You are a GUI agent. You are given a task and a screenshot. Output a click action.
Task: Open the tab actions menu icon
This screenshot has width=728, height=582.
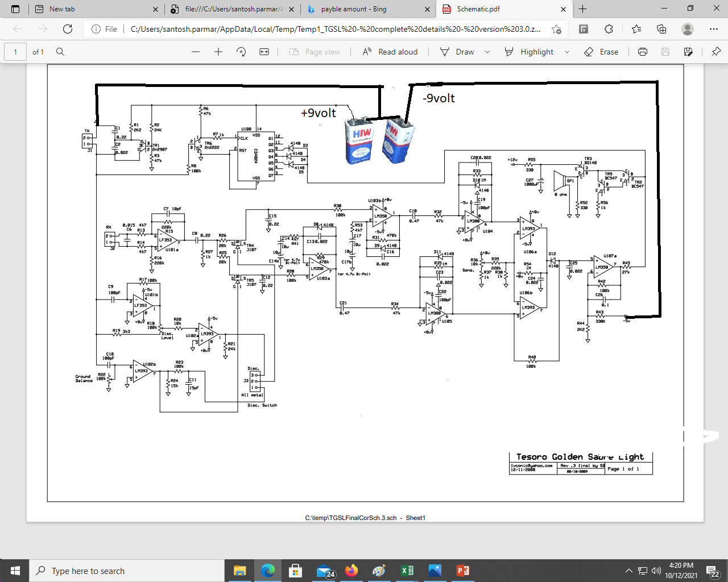(x=15, y=9)
